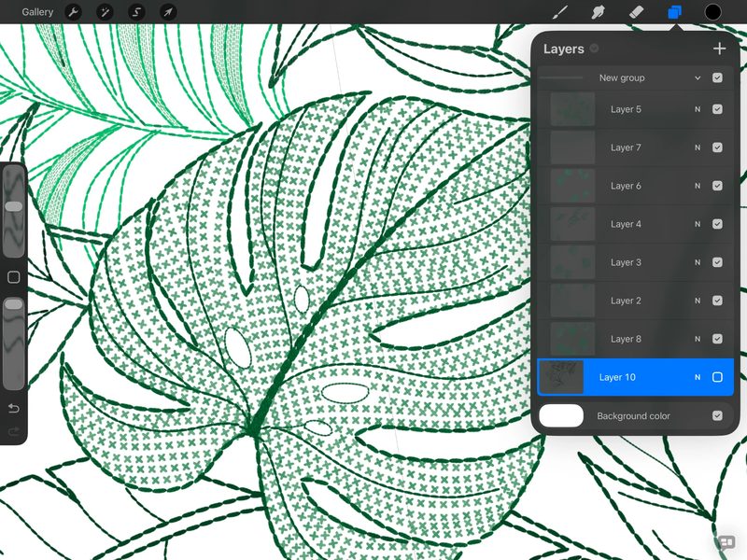Open the white Background color swatch
This screenshot has height=560, width=747.
[561, 415]
